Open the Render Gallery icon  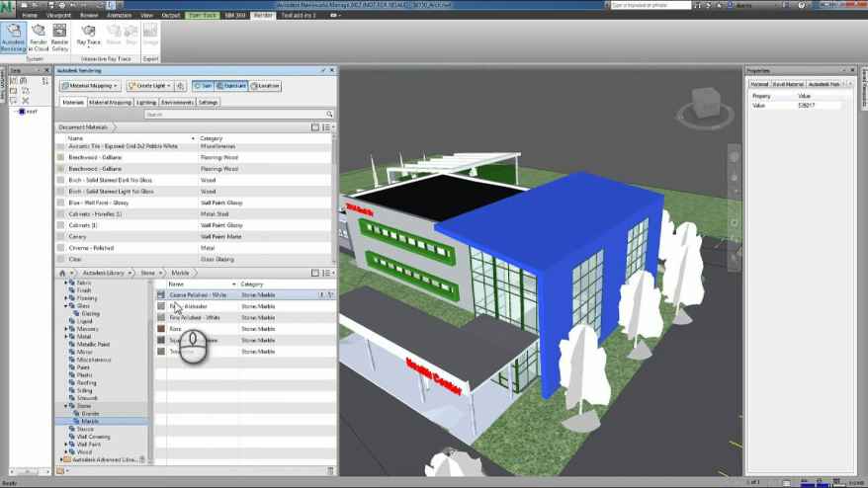coord(59,37)
